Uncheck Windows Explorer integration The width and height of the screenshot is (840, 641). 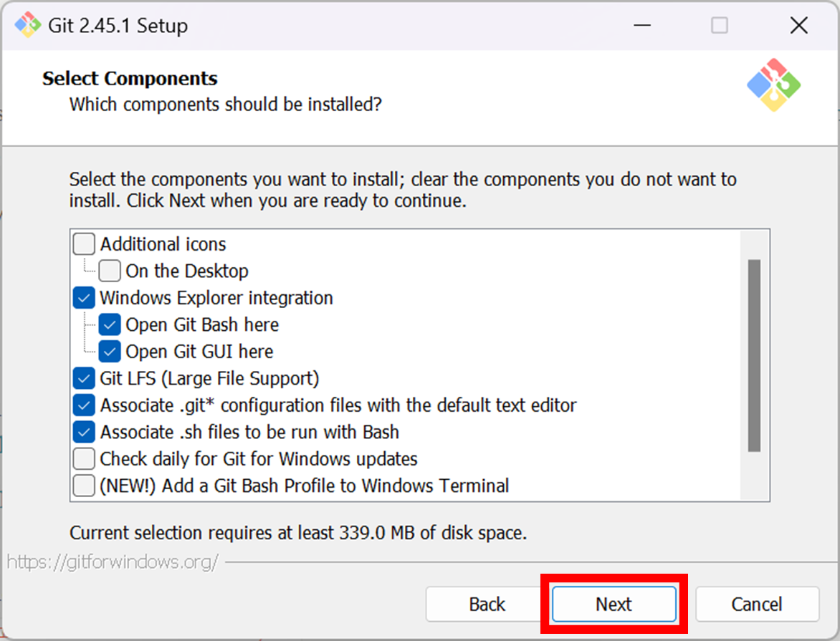(x=84, y=298)
